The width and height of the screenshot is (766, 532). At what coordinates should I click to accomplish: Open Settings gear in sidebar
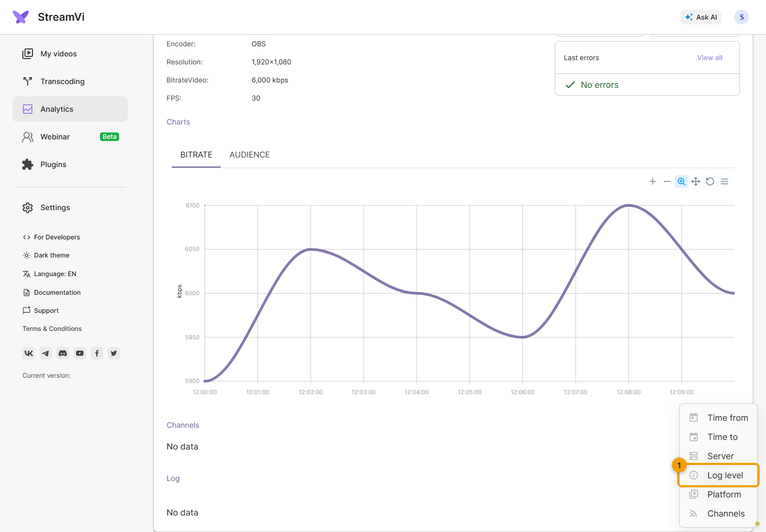(x=70, y=207)
